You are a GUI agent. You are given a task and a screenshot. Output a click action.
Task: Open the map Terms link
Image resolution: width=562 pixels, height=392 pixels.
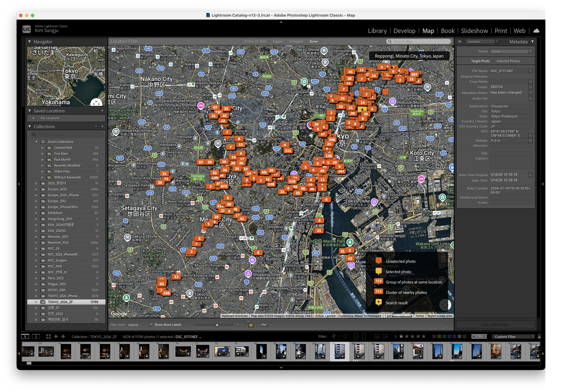click(420, 316)
